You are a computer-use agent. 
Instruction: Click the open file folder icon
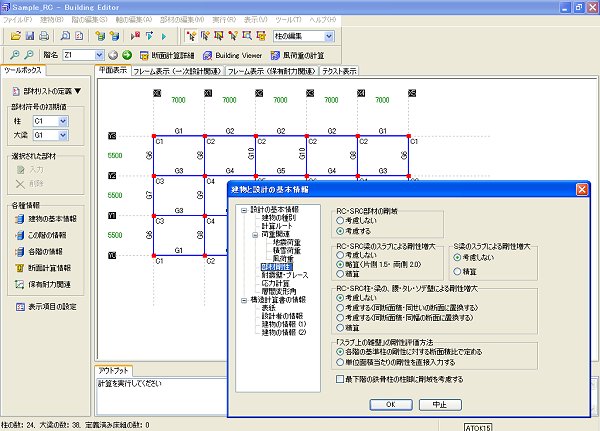click(x=16, y=36)
